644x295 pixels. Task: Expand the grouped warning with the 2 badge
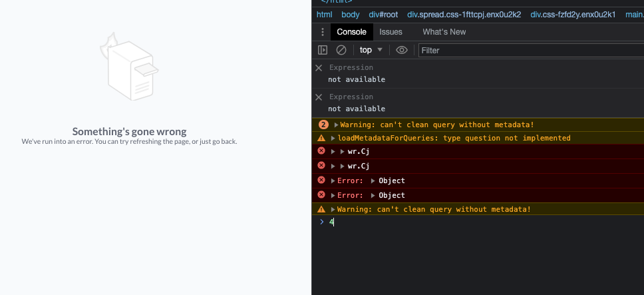point(336,125)
